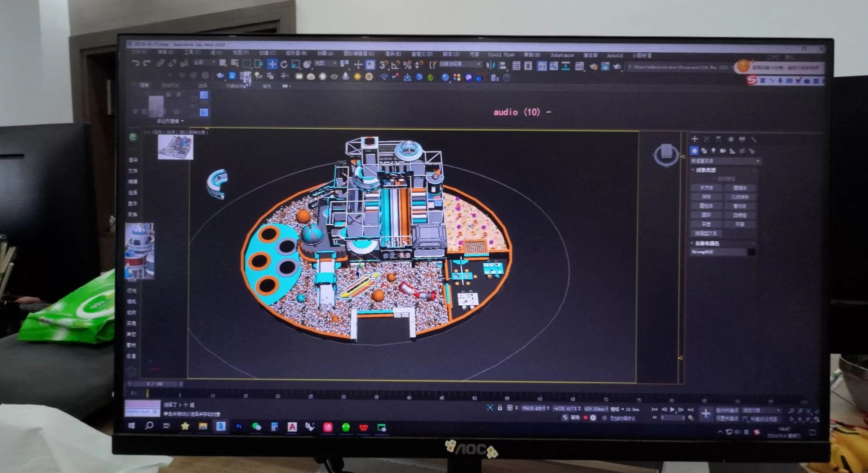Select the Rotate transform tool
Screen dimensions: 868x473
284,64
